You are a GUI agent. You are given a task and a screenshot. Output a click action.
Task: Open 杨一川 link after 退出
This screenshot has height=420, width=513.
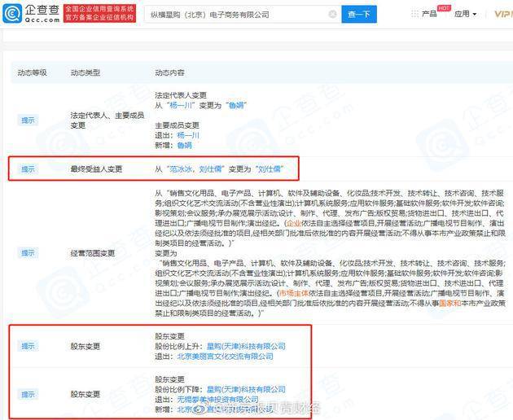point(188,135)
